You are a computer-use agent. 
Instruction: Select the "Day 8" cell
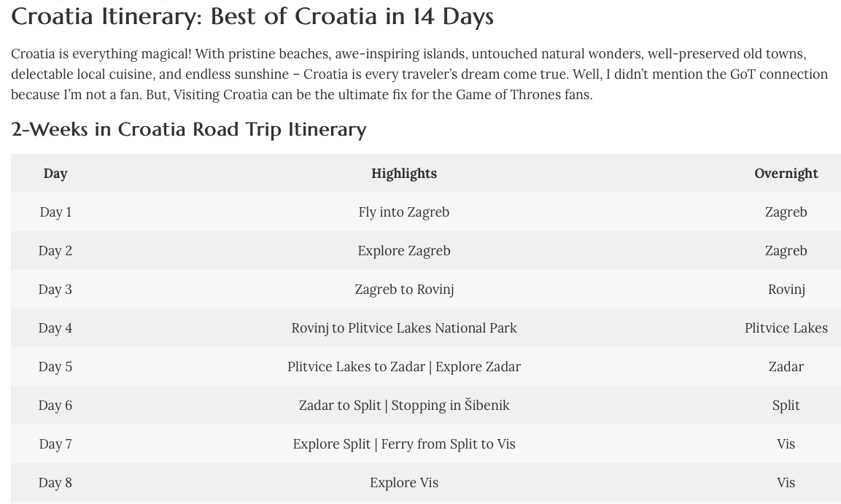pos(55,483)
